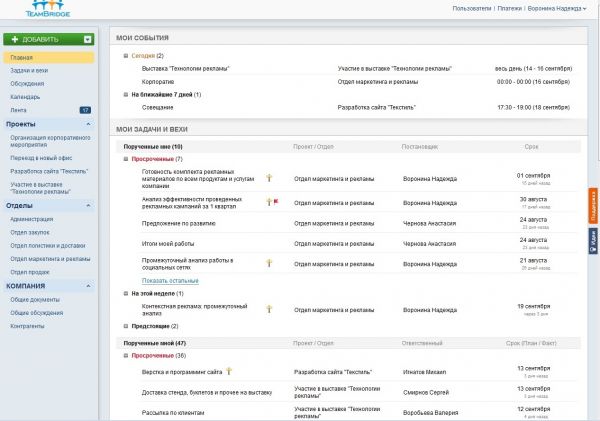Open sidebar project Участие в выставке

coord(41,188)
